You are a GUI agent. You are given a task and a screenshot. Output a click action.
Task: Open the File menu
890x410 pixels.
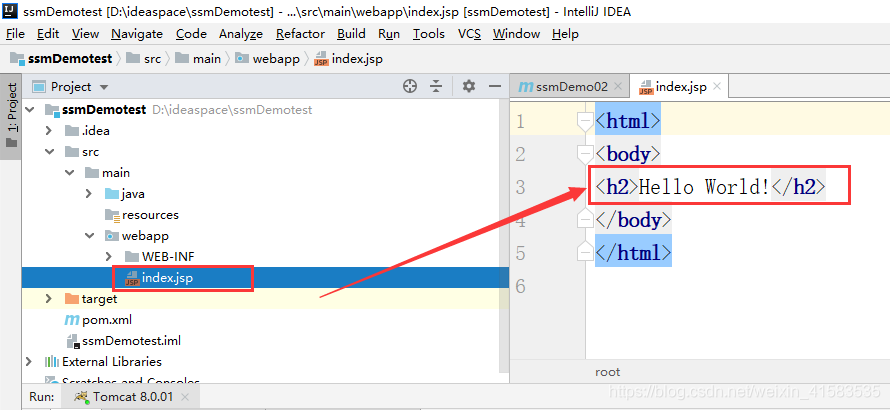point(15,34)
